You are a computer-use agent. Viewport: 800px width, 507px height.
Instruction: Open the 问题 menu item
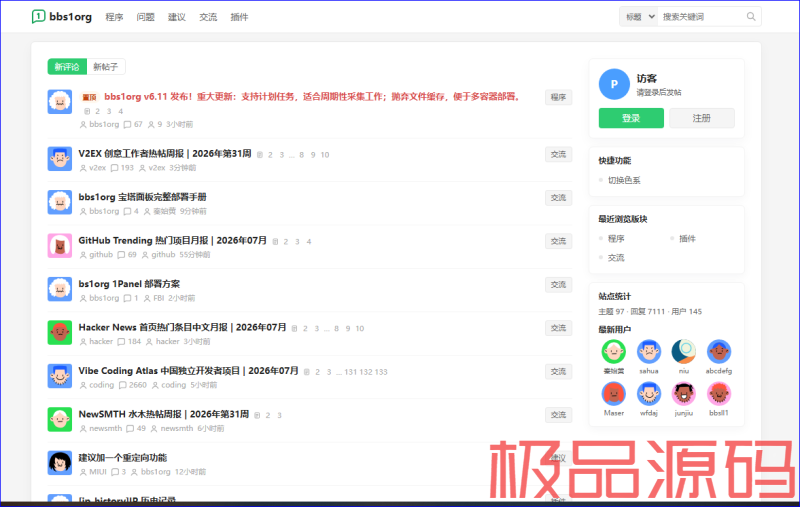coord(145,17)
